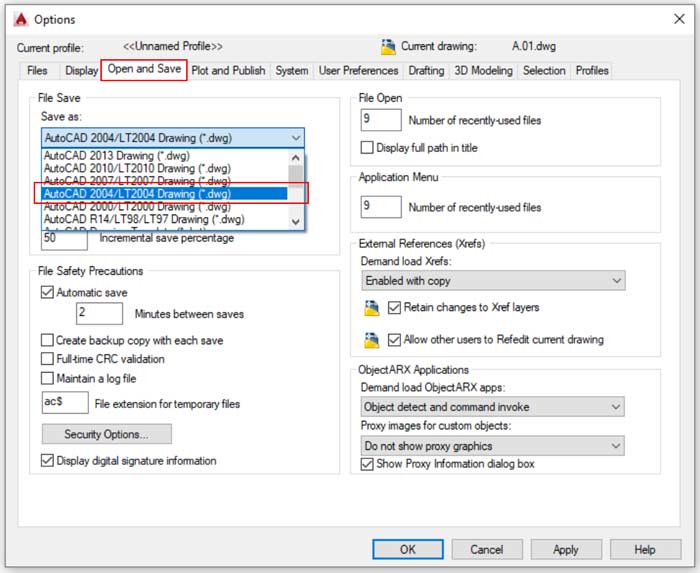Image resolution: width=700 pixels, height=573 pixels.
Task: Click the Minutes between saves field
Action: coord(99,313)
